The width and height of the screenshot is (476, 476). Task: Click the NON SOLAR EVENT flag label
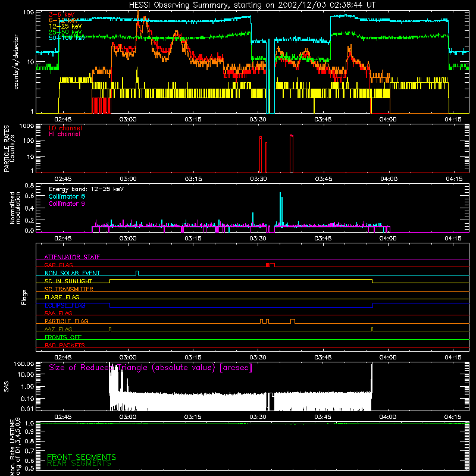pos(72,273)
